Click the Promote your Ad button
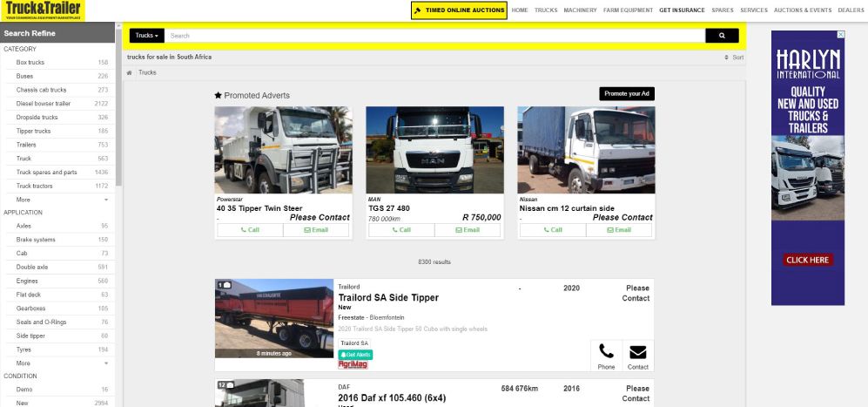This screenshot has height=407, width=868. coord(627,94)
